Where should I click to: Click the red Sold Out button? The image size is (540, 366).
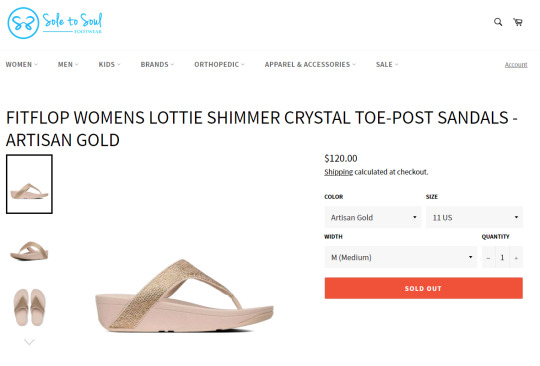click(x=424, y=288)
